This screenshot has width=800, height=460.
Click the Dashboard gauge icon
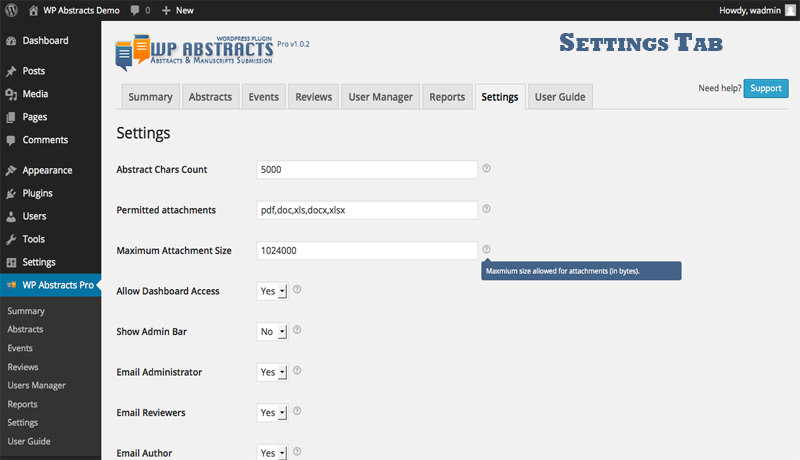(x=11, y=41)
